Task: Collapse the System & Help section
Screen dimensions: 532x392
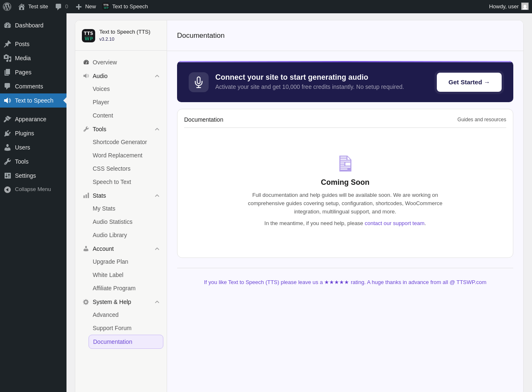Action: (157, 302)
